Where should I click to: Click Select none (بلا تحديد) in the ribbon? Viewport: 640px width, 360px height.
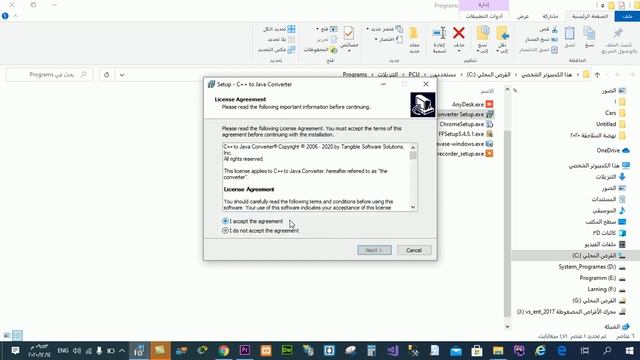coord(282,39)
